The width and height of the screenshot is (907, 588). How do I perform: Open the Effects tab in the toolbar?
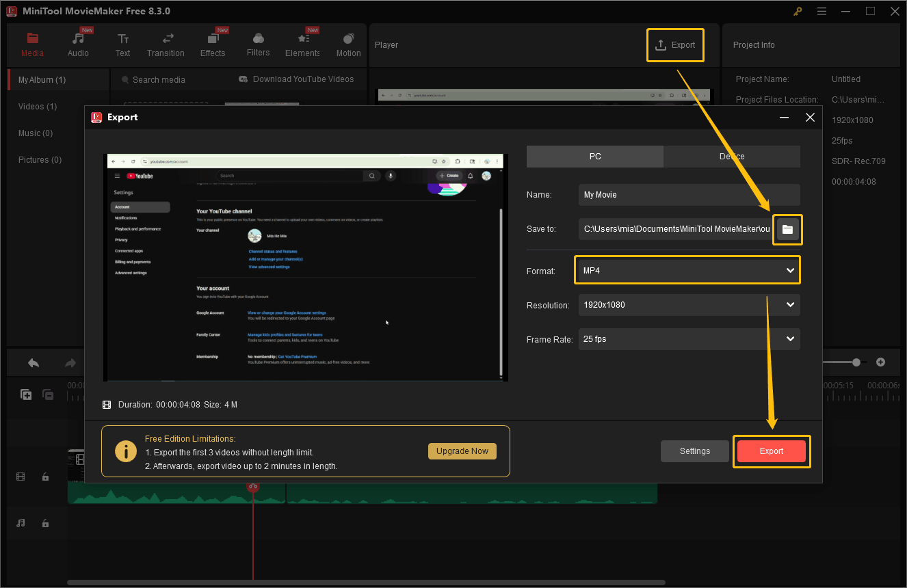pos(213,45)
